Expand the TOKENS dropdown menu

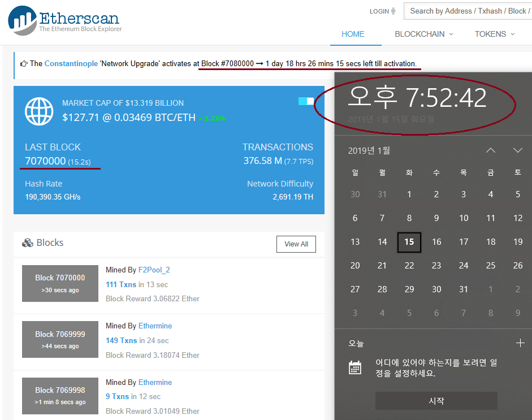(494, 34)
